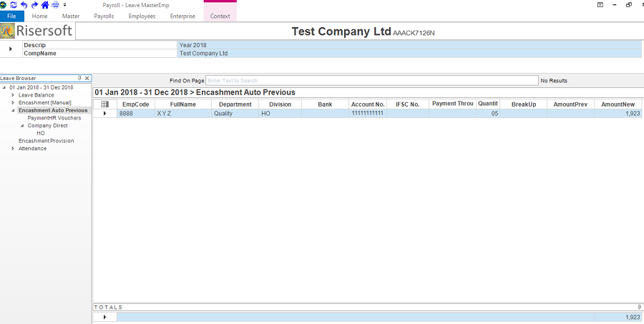Click the redo arrow icon
The height and width of the screenshot is (324, 644).
pos(34,5)
